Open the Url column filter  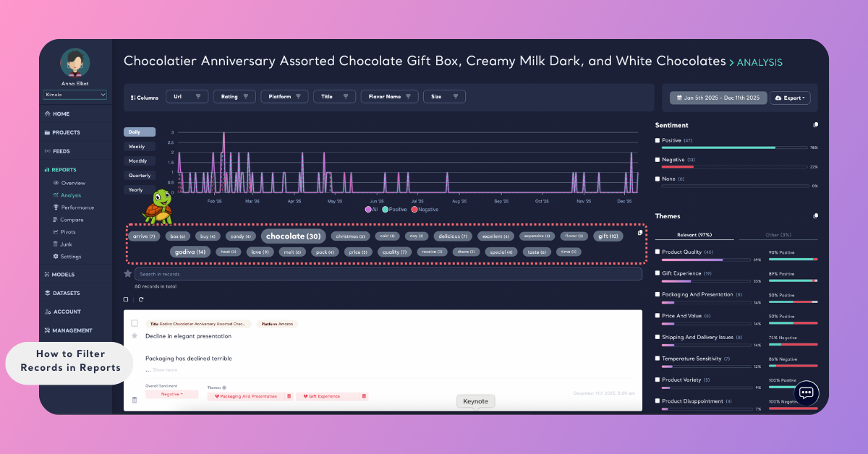pyautogui.click(x=187, y=96)
